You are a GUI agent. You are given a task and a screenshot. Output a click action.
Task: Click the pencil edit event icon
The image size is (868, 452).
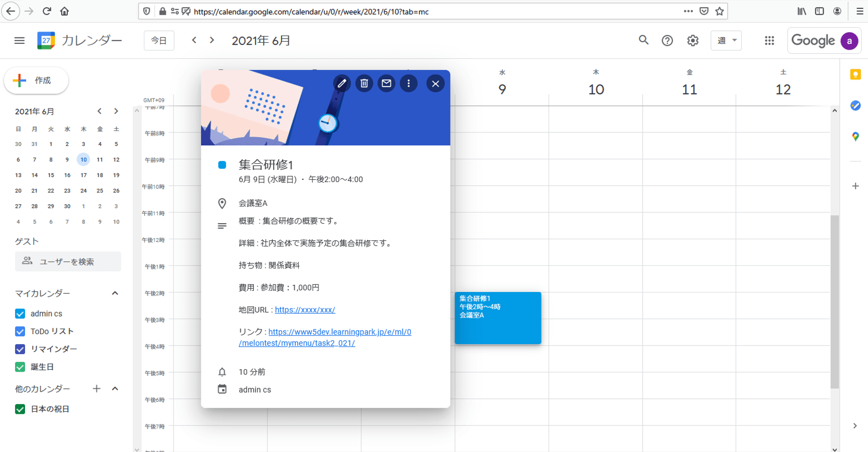(x=341, y=83)
